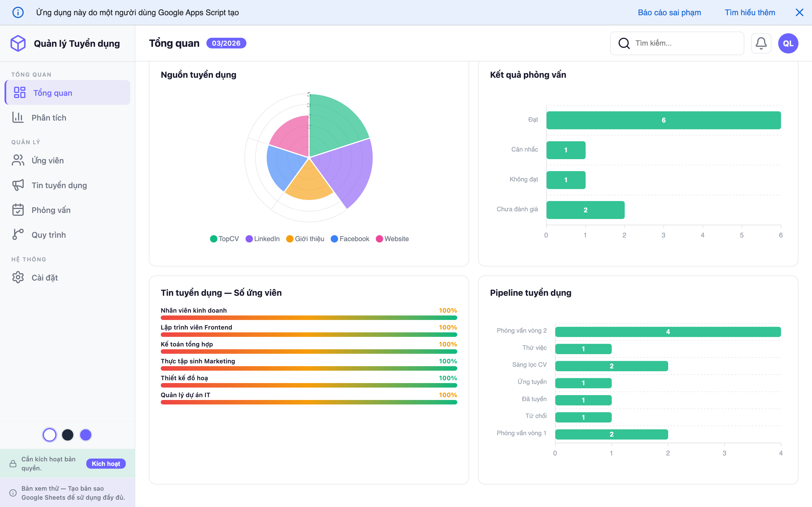Select the white light theme swatch

[50, 435]
